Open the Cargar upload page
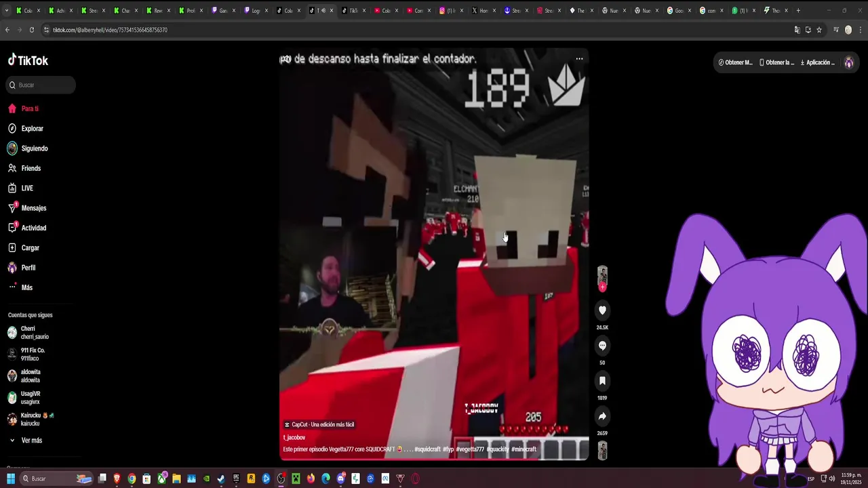The image size is (868, 488). [x=24, y=247]
